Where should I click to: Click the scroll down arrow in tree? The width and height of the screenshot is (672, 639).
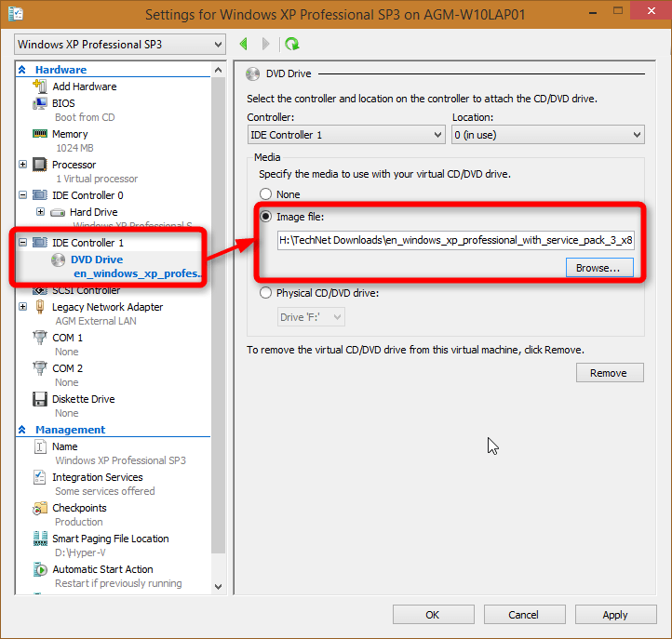click(218, 586)
